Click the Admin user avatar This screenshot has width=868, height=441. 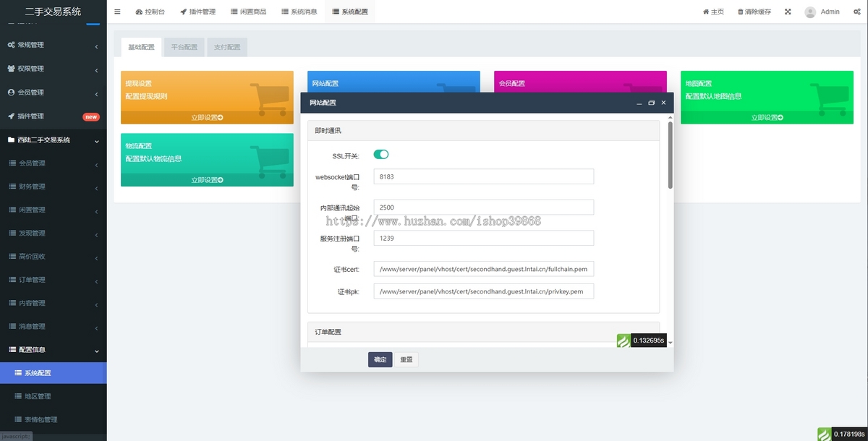click(x=810, y=12)
